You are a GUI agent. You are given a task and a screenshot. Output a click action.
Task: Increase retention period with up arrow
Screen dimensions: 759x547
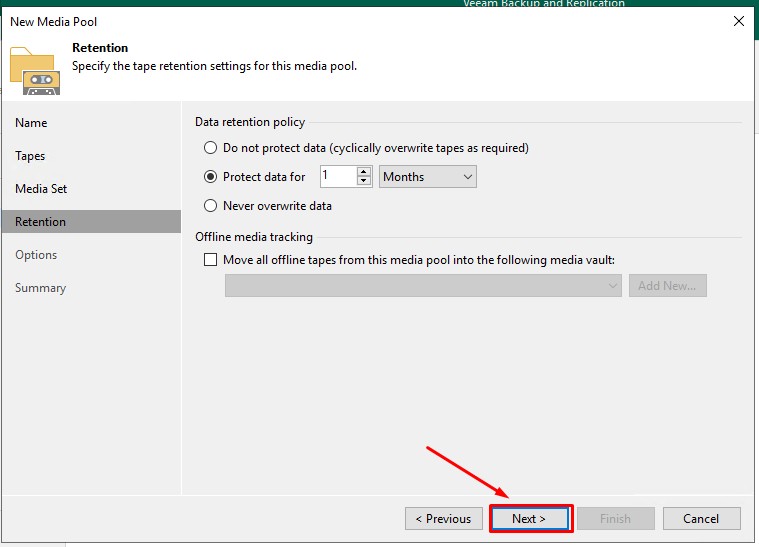click(x=364, y=172)
